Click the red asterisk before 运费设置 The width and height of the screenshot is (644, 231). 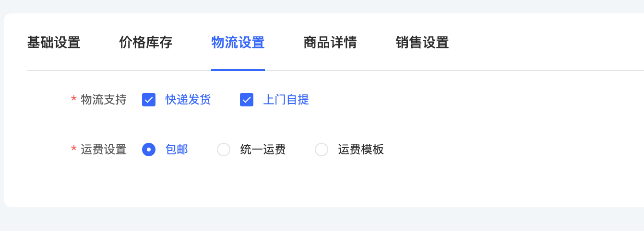coord(74,149)
